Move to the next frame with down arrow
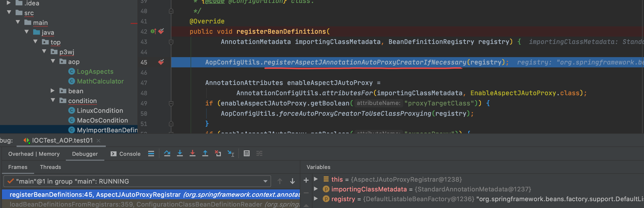Screen dimensions: 644x208 point(292,181)
